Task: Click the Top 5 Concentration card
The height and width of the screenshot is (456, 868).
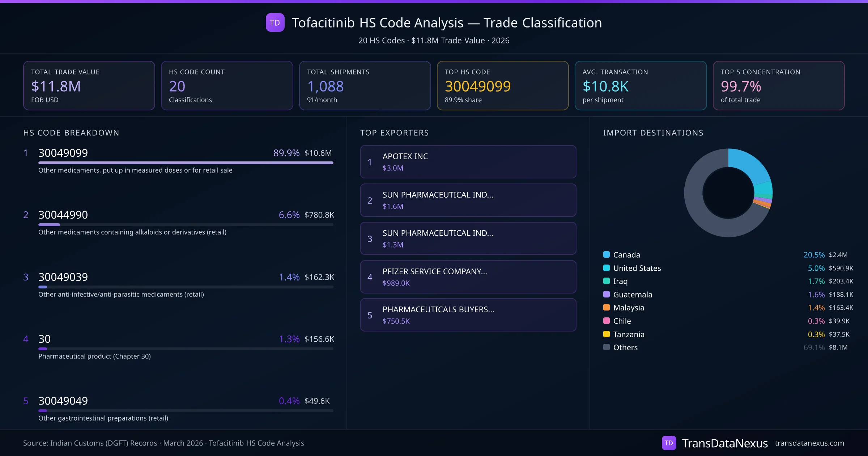Action: (x=778, y=85)
